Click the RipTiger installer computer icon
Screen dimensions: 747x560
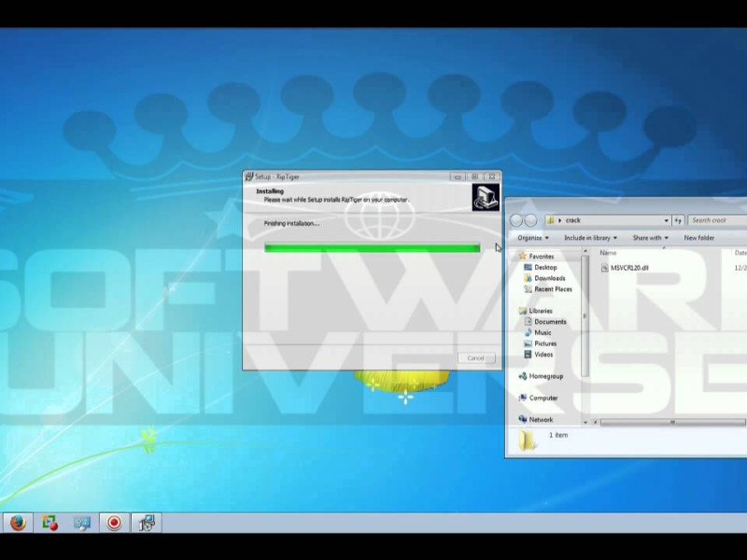click(486, 198)
